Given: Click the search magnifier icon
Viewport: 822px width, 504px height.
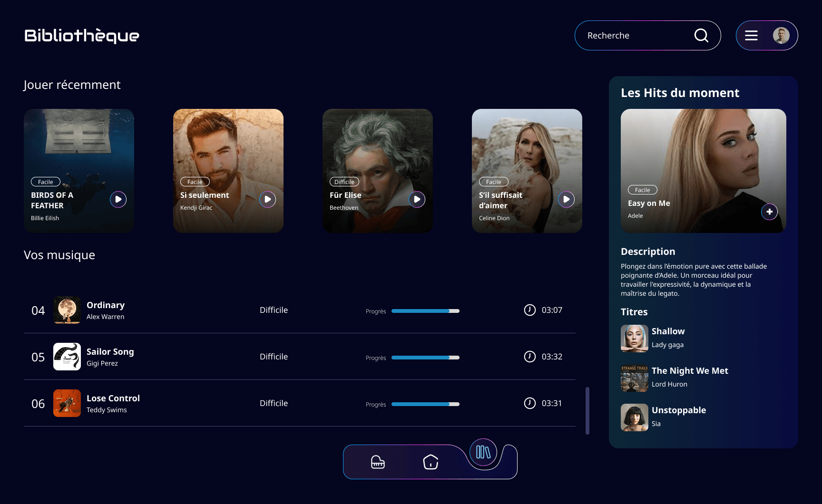Looking at the screenshot, I should click(701, 35).
